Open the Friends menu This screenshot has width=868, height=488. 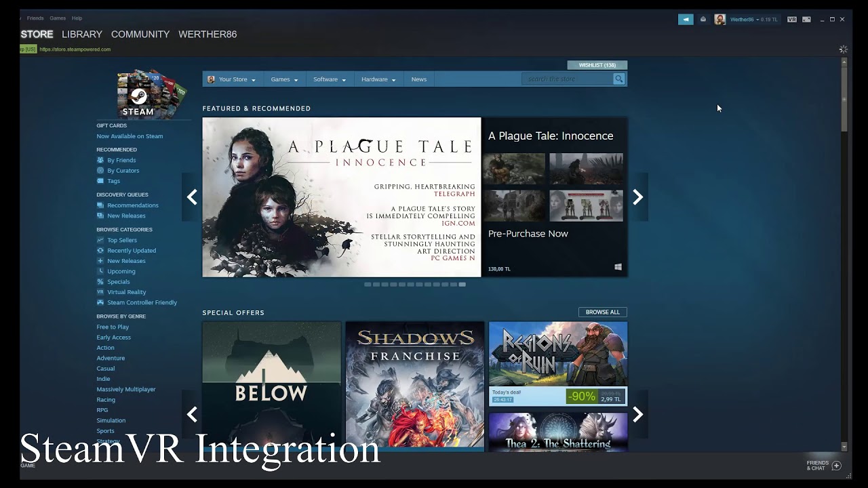point(35,18)
